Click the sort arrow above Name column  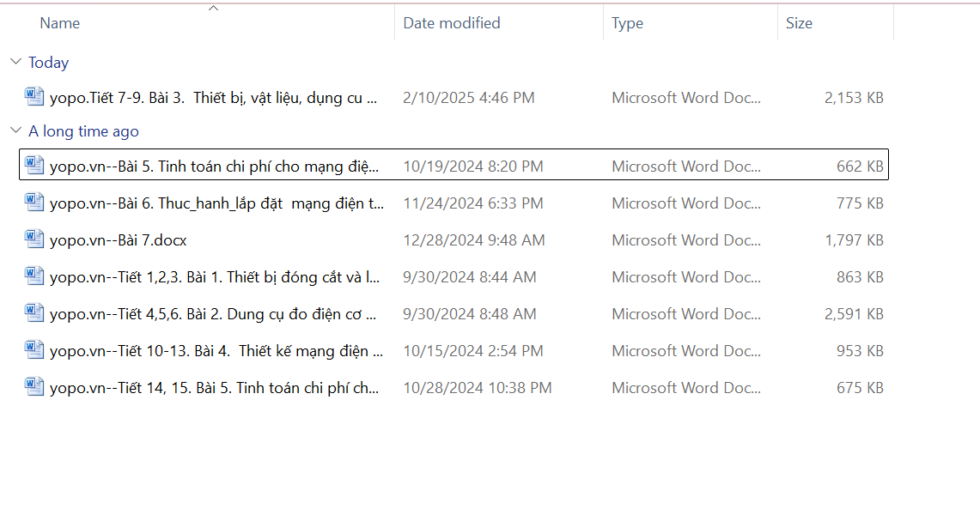pos(214,9)
